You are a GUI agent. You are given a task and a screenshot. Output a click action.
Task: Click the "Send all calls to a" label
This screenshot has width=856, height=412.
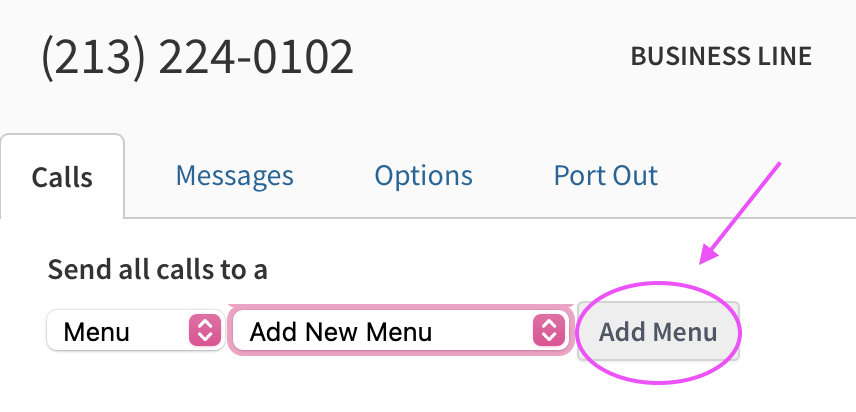(157, 269)
